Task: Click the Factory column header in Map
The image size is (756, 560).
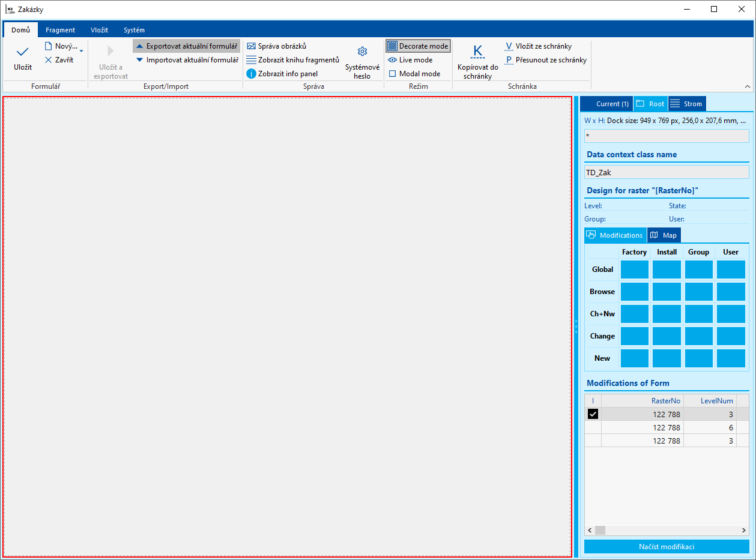Action: 635,252
